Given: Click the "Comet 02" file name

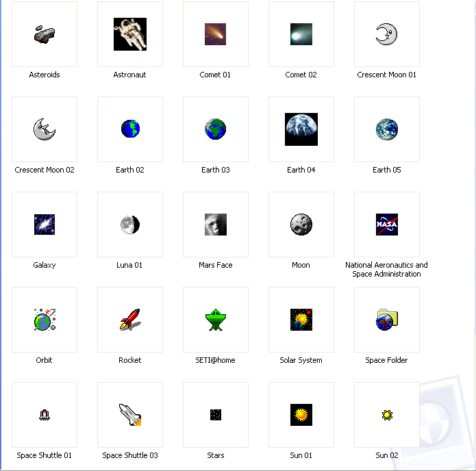Looking at the screenshot, I should click(x=301, y=75).
